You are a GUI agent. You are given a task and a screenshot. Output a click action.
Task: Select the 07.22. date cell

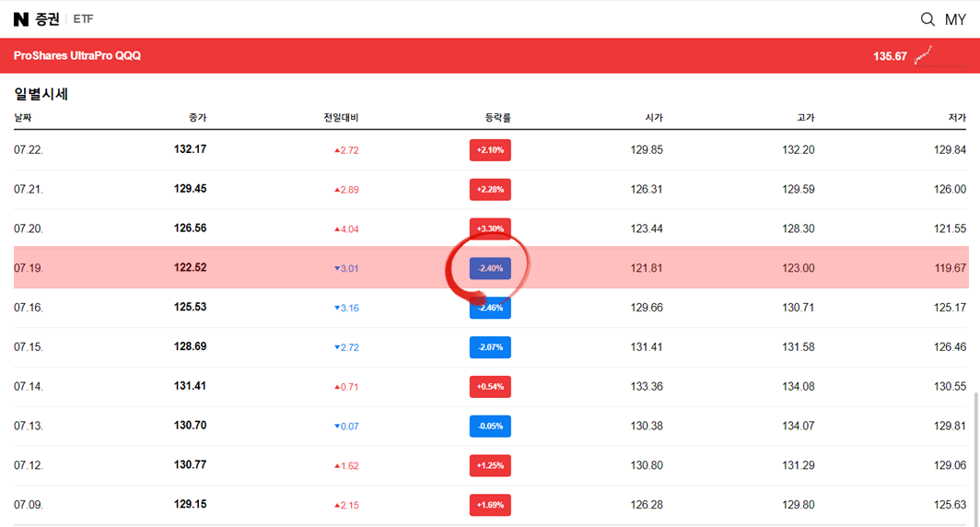point(29,150)
